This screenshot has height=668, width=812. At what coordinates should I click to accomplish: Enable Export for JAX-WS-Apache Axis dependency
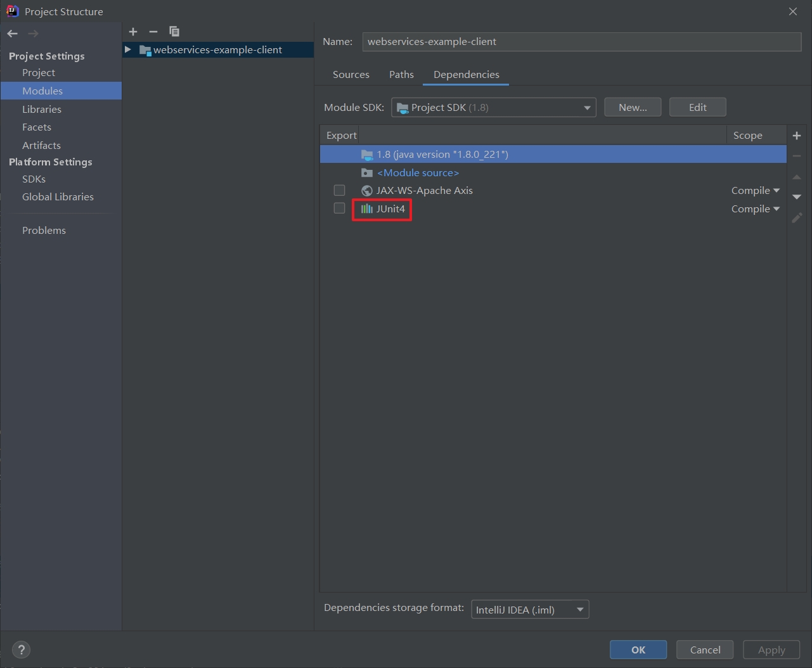[339, 190]
